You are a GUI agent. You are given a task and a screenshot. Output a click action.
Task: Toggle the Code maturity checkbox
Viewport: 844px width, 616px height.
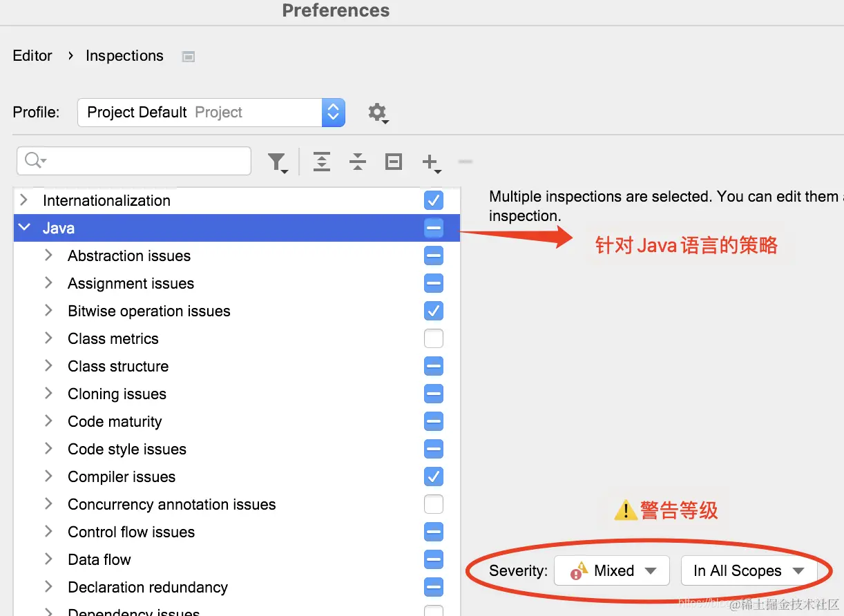pyautogui.click(x=434, y=421)
